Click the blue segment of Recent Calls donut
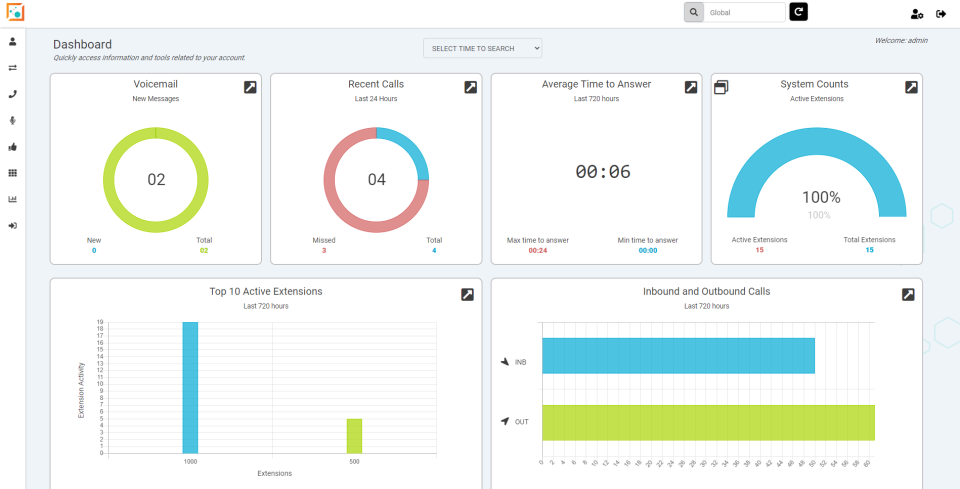The width and height of the screenshot is (960, 489). tap(408, 148)
